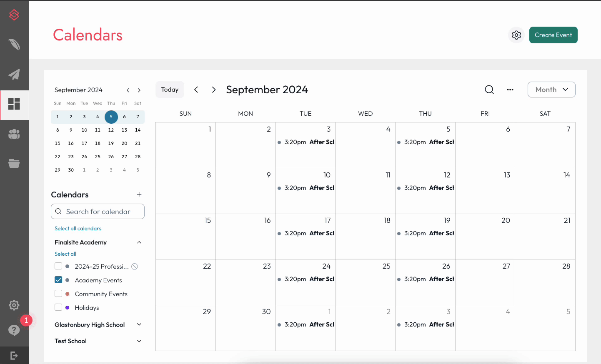Open the three-dot more options menu
Image resolution: width=601 pixels, height=364 pixels.
tap(510, 90)
